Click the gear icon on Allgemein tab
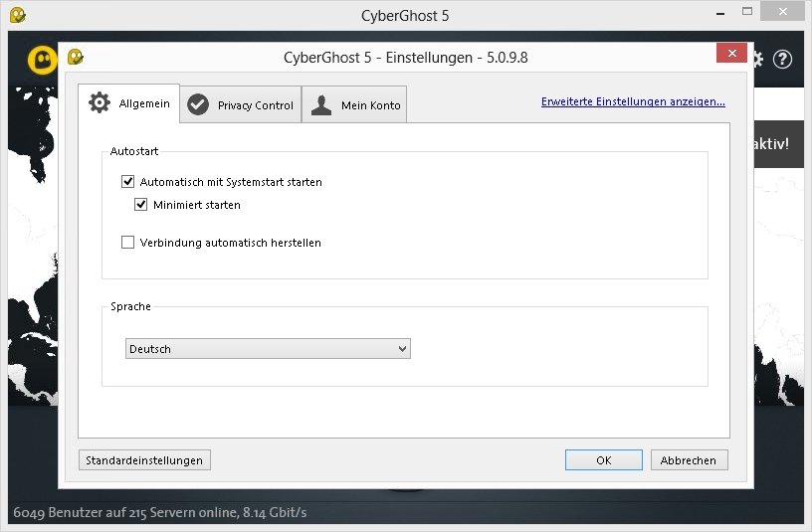The width and height of the screenshot is (812, 532). pos(99,103)
